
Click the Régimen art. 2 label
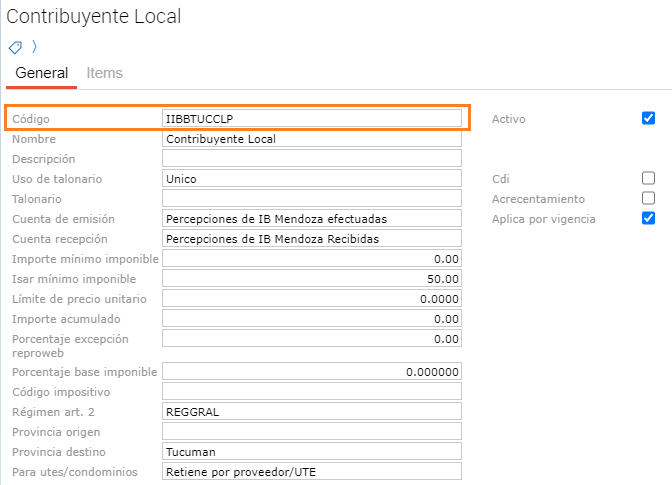(x=53, y=412)
